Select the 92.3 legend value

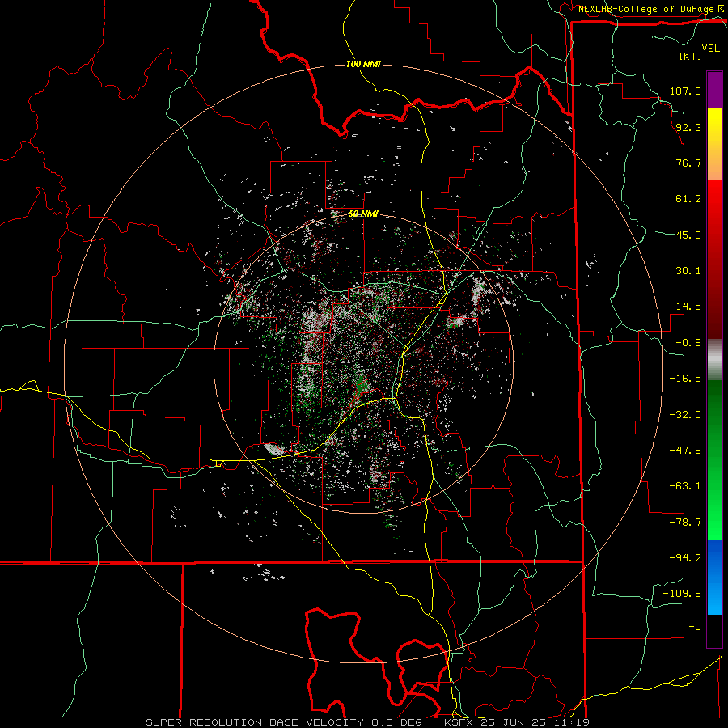coord(688,127)
